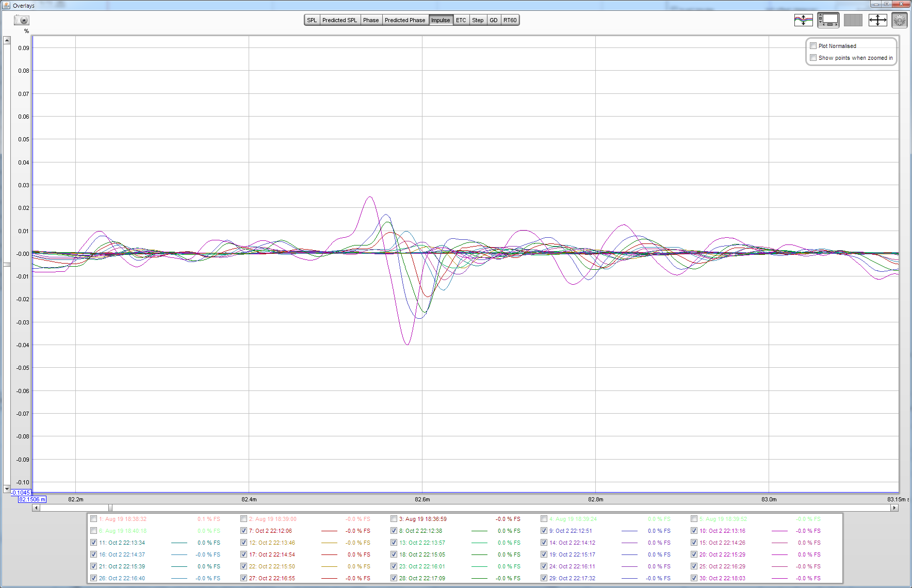
Task: Click the grey limits icon
Action: click(853, 20)
